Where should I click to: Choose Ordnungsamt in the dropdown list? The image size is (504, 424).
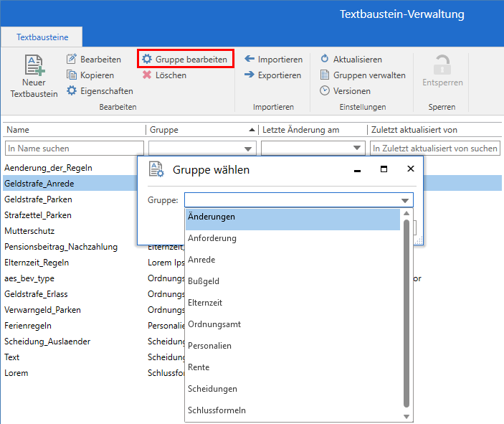pos(214,324)
